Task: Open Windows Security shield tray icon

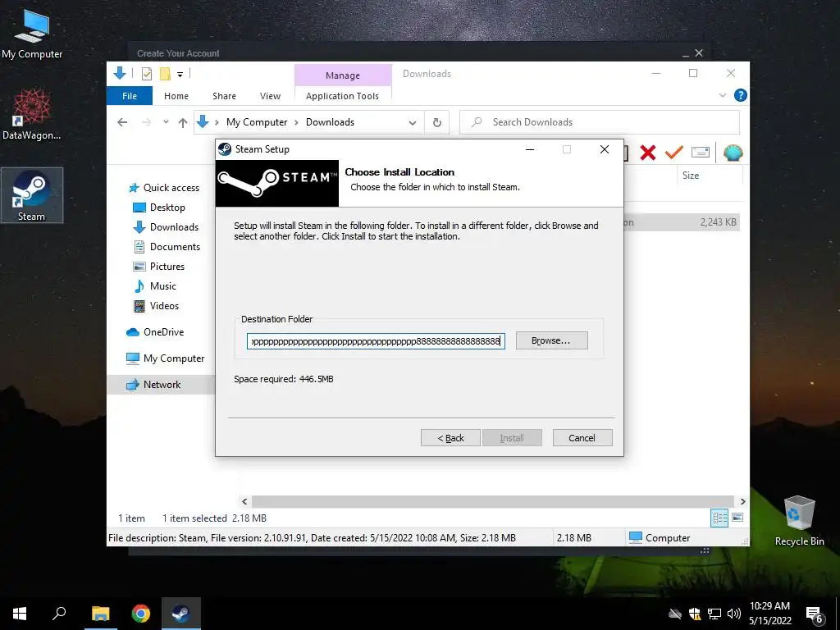Action: pos(695,614)
